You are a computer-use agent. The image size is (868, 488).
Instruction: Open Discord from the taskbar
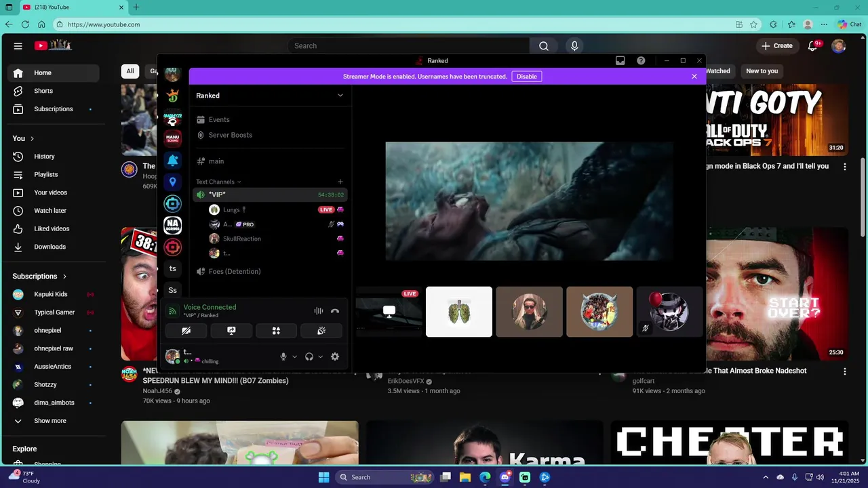[x=505, y=477]
